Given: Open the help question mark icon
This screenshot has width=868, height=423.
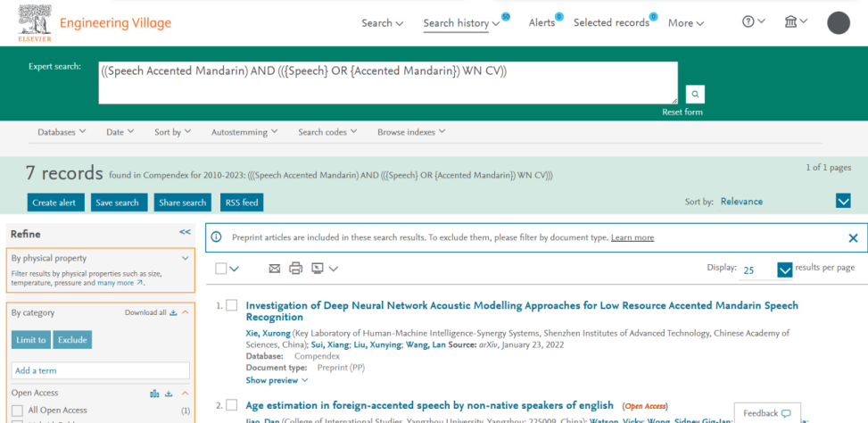Looking at the screenshot, I should [x=748, y=21].
